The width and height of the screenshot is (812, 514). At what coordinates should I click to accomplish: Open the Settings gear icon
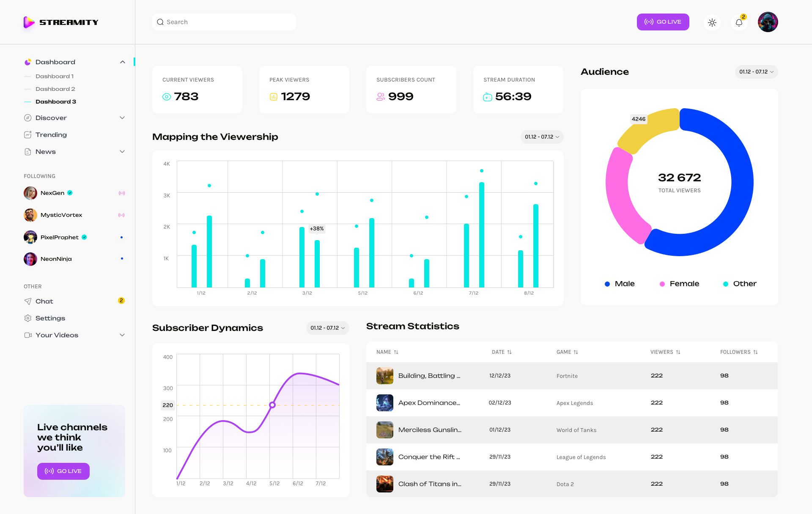coord(27,318)
